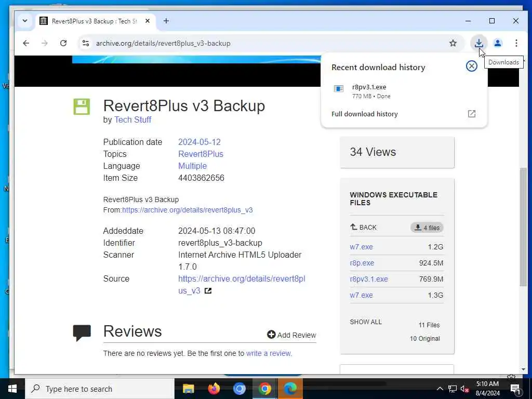Download r8pv3.1.exe from files list
This screenshot has width=532, height=399.
coord(369,279)
